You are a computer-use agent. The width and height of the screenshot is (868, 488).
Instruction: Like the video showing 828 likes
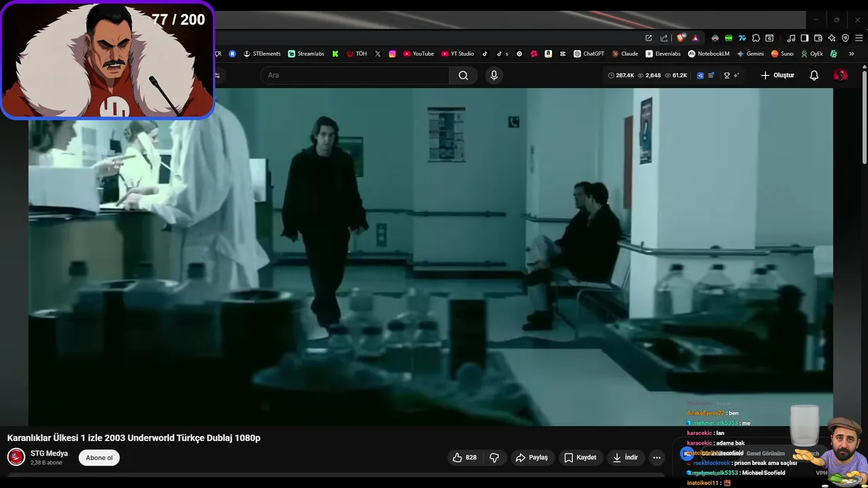[465, 457]
